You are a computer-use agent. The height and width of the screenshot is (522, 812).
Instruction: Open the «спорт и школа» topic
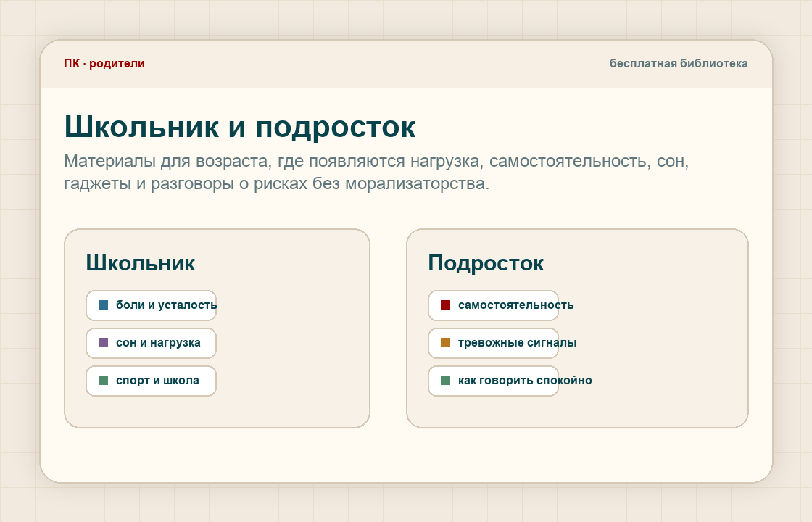[152, 381]
